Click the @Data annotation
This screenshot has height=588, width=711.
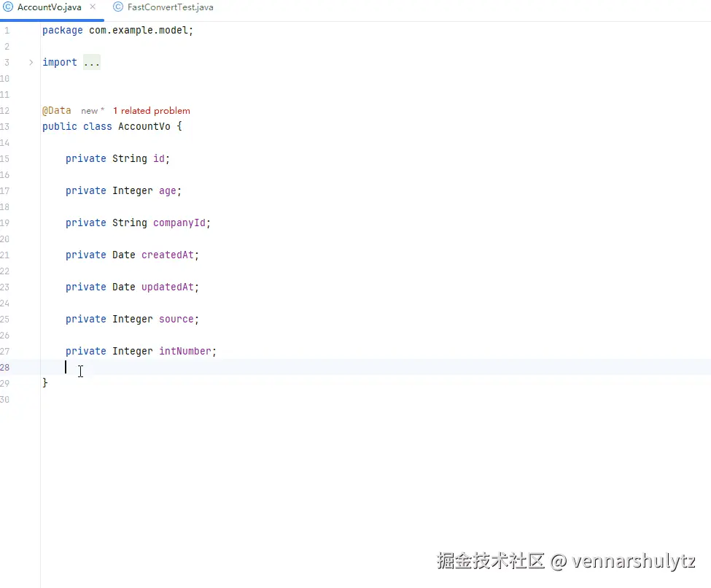[56, 110]
